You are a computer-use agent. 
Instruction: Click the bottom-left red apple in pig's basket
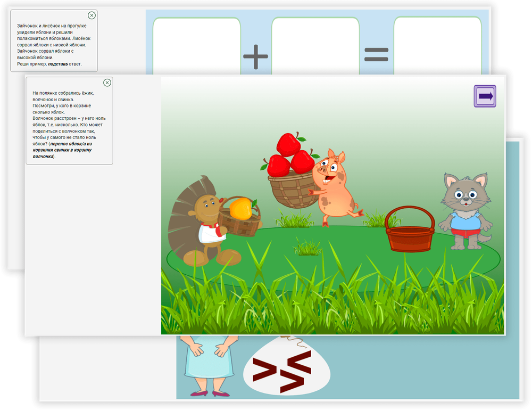[x=278, y=166]
